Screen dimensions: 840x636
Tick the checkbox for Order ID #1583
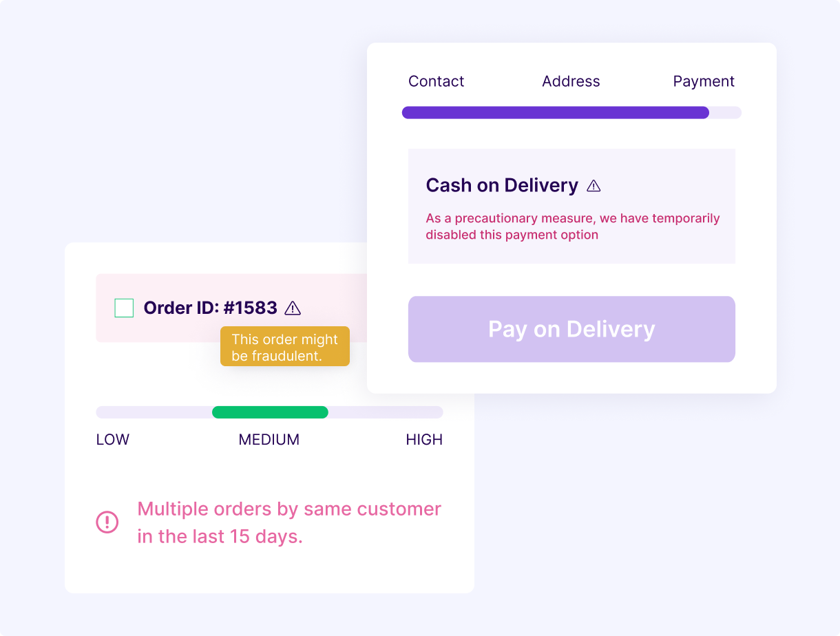(x=124, y=308)
